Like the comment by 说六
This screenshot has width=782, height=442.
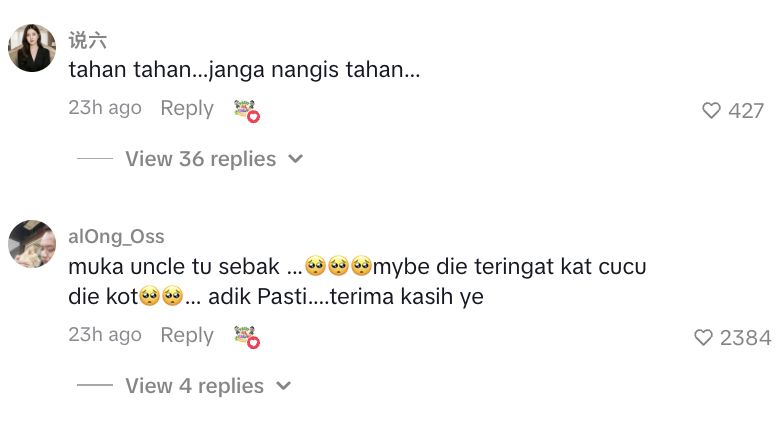coord(711,111)
